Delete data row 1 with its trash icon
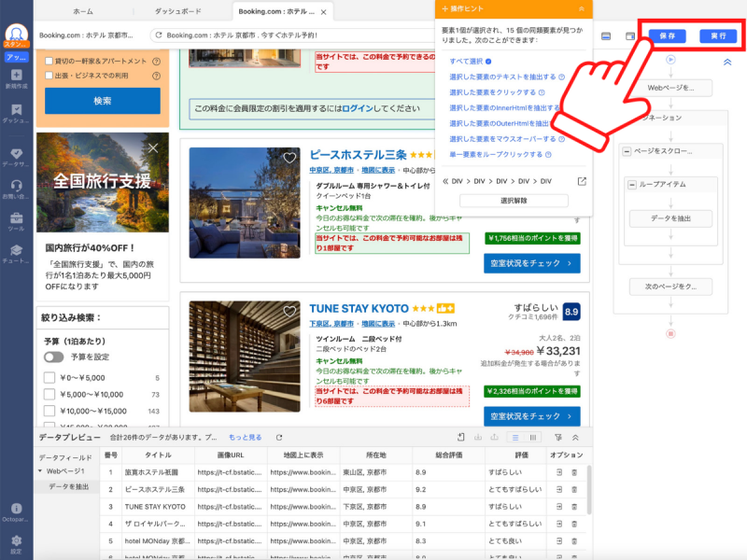Image resolution: width=747 pixels, height=560 pixels. tap(574, 473)
